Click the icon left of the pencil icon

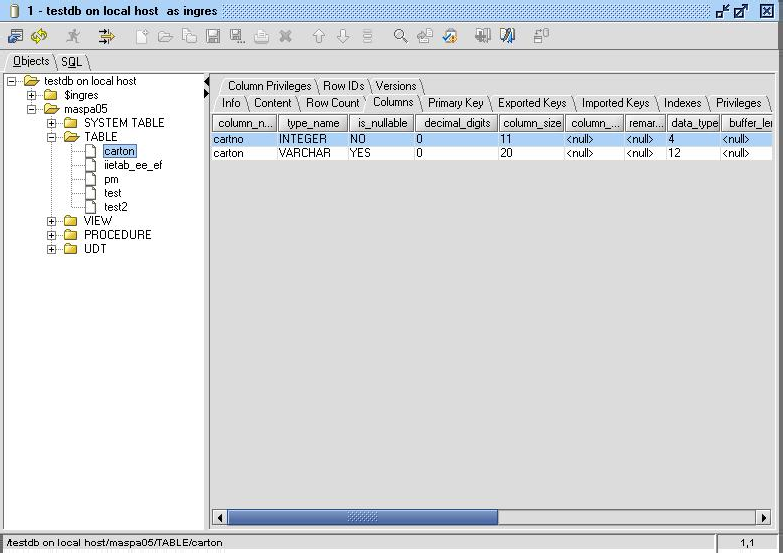coord(482,36)
